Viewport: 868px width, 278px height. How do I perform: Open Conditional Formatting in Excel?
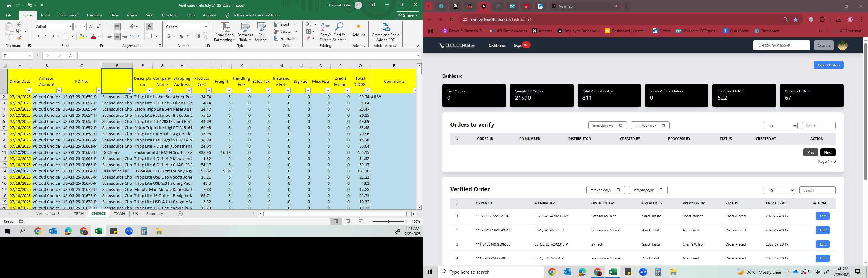225,32
